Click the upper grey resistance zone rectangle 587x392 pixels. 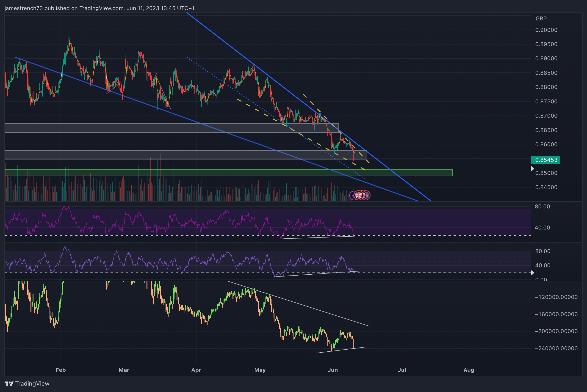pyautogui.click(x=172, y=128)
